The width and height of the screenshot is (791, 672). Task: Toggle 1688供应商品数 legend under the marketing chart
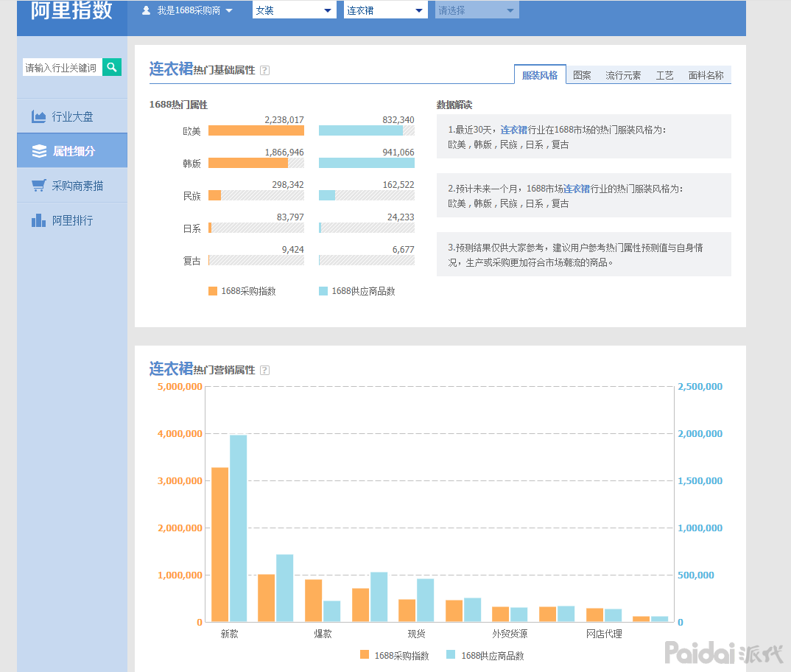click(x=485, y=655)
